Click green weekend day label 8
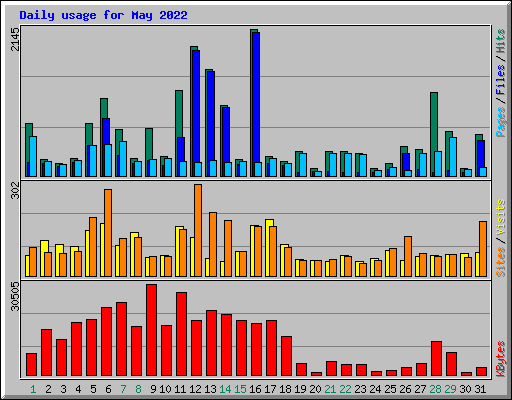The image size is (512, 400). pyautogui.click(x=138, y=389)
